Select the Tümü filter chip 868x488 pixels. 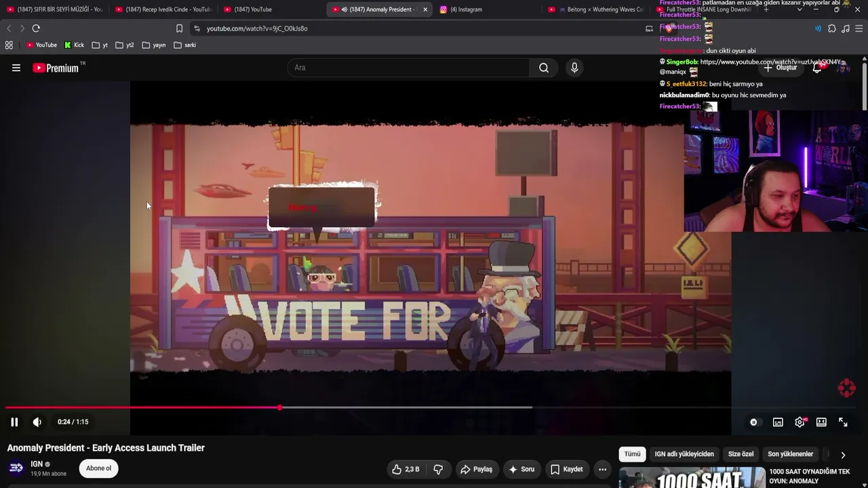point(632,454)
